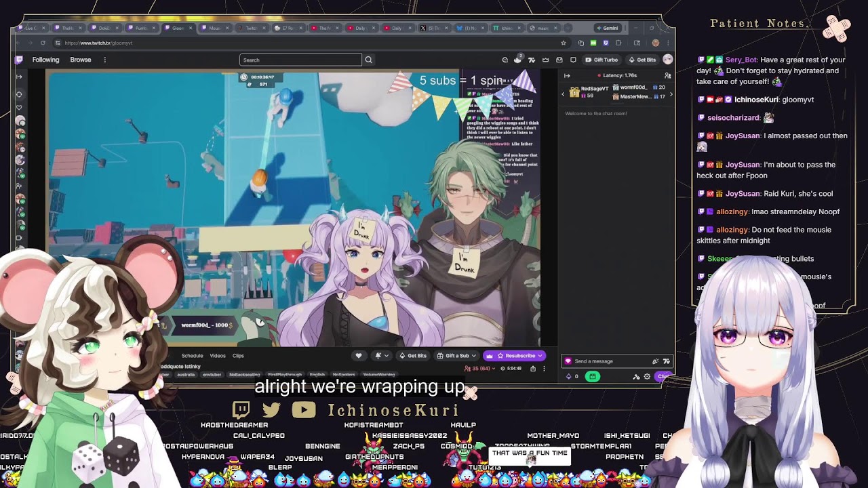Claim the green channel points bonus
The image size is (868, 488).
click(x=593, y=376)
